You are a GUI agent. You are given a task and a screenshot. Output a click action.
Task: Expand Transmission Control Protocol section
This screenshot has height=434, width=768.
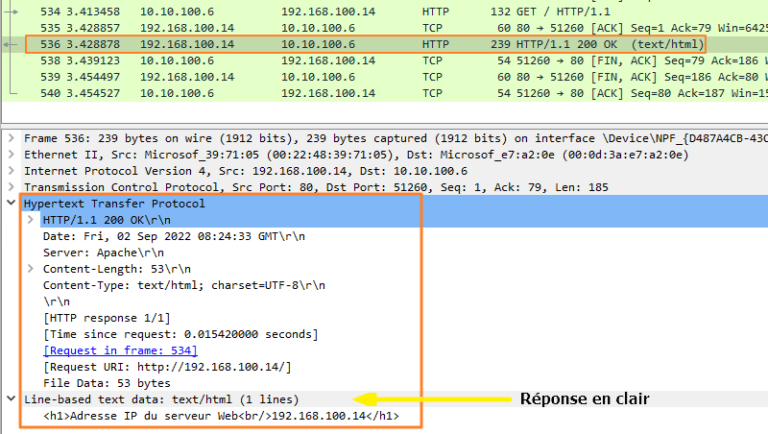tap(11, 187)
